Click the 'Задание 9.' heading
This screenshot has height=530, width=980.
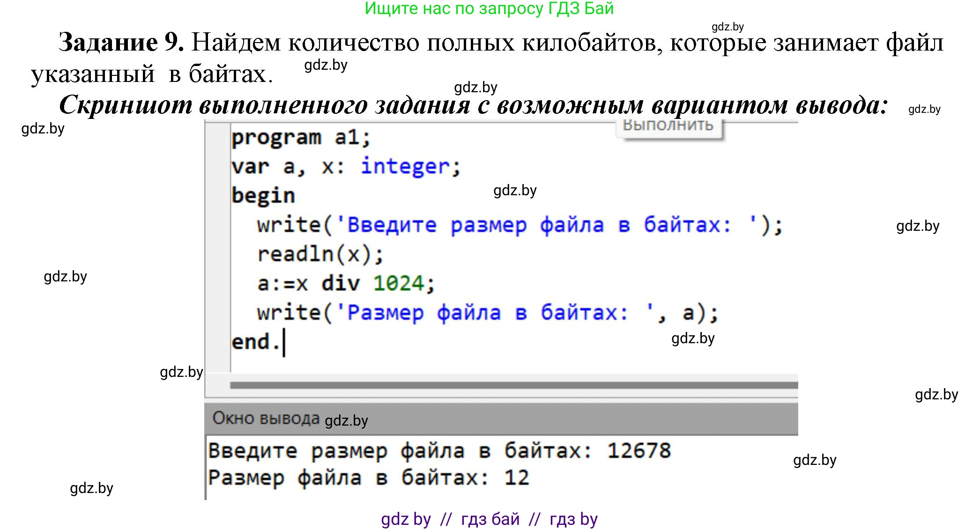tap(121, 43)
